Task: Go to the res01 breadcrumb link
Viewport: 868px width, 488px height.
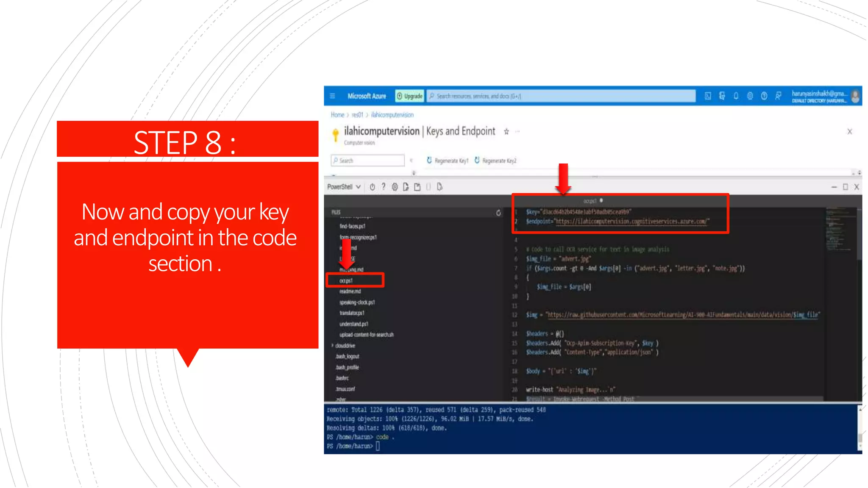Action: click(x=357, y=115)
